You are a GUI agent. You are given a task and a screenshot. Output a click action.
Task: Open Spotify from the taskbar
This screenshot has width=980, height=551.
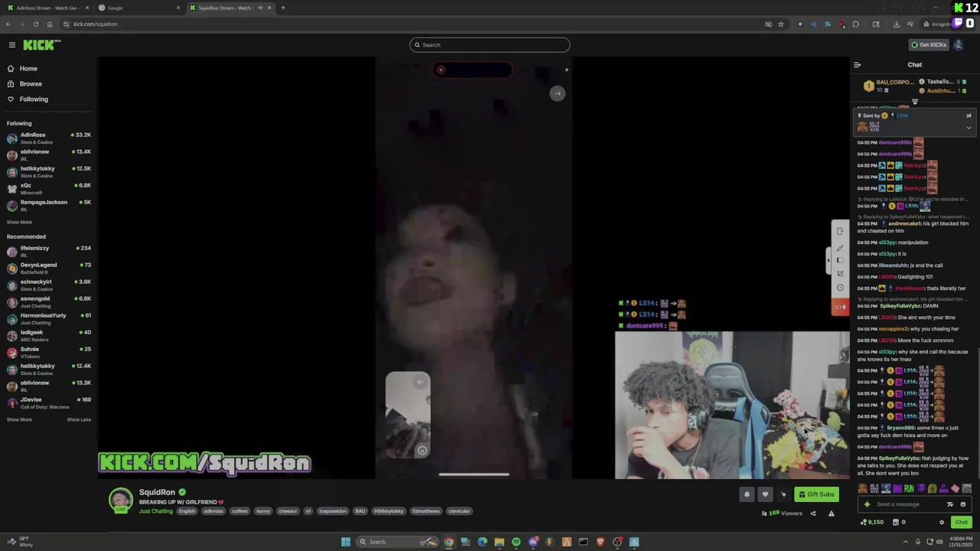click(x=516, y=542)
